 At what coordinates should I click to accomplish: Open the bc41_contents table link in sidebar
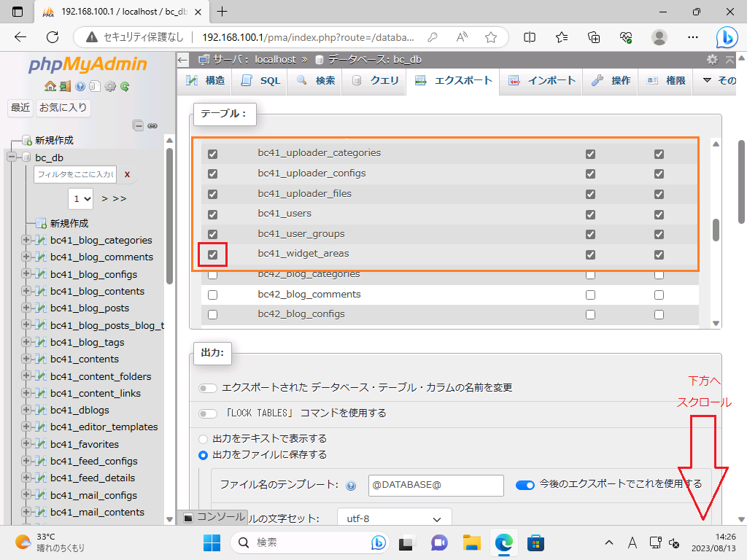click(x=84, y=359)
